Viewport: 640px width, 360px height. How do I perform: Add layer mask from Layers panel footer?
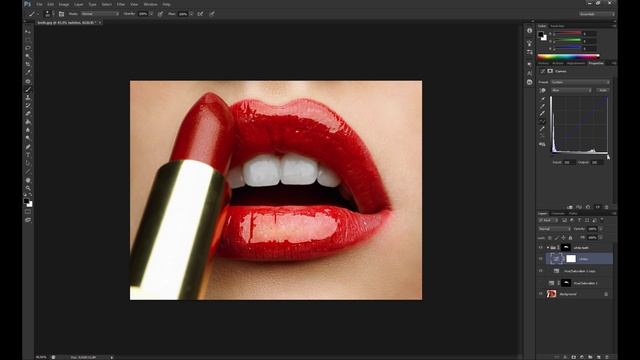coord(573,357)
